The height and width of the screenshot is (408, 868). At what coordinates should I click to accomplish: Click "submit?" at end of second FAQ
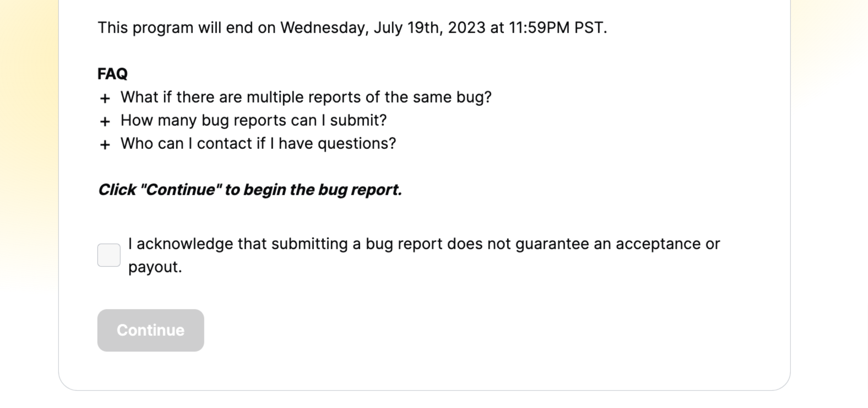point(359,120)
